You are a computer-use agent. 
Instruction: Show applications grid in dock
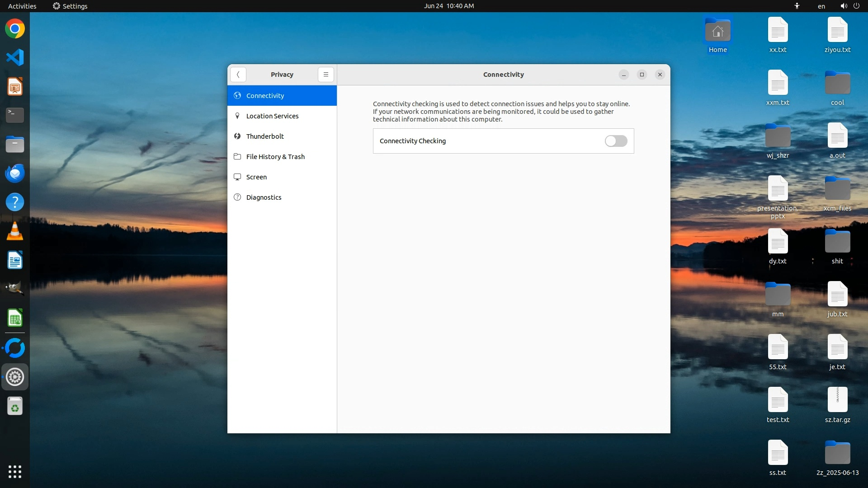[15, 471]
